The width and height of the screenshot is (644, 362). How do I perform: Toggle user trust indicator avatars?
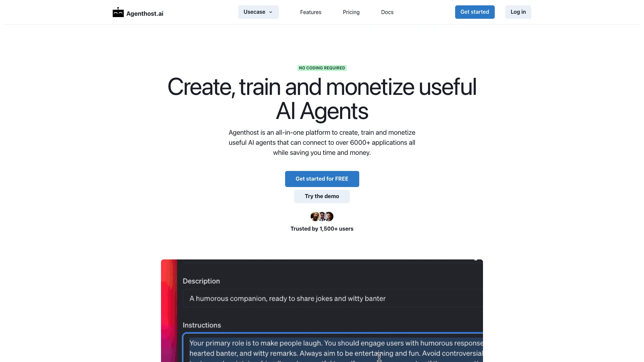(322, 217)
